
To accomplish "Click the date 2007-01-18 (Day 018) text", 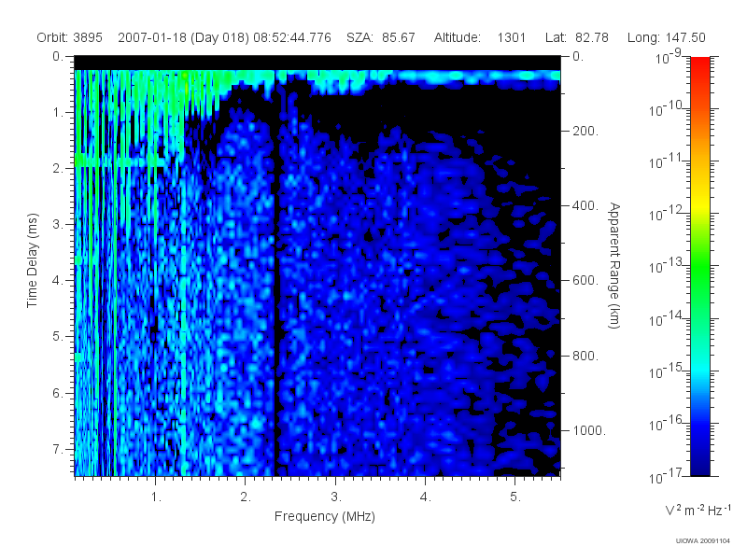I will point(183,37).
